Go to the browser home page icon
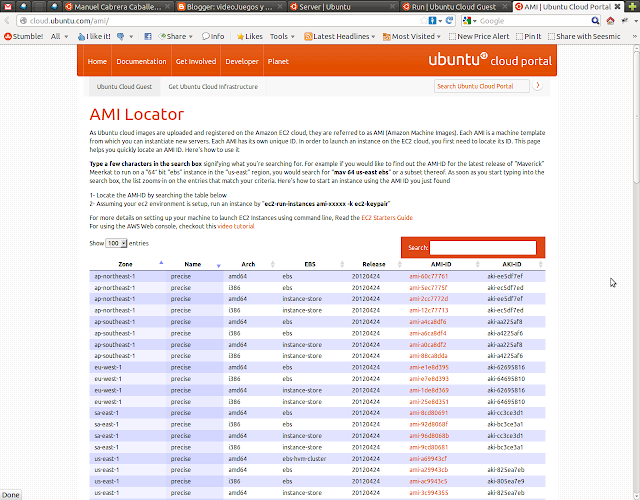The width and height of the screenshot is (640, 500). coord(610,21)
